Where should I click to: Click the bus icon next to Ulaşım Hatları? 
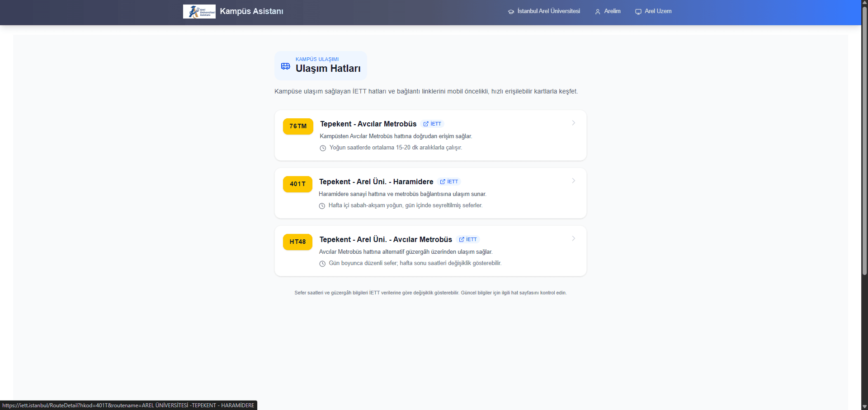(x=286, y=66)
